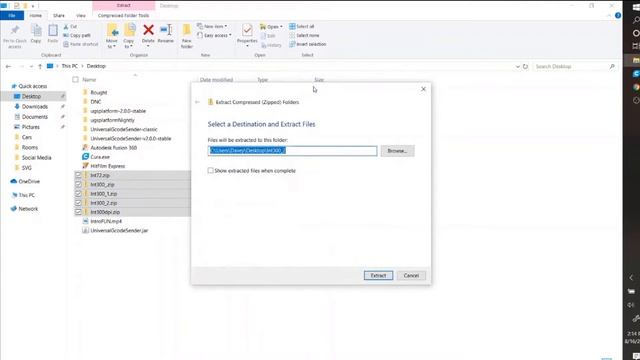
Task: Click This PC in the address breadcrumb
Action: (69, 66)
